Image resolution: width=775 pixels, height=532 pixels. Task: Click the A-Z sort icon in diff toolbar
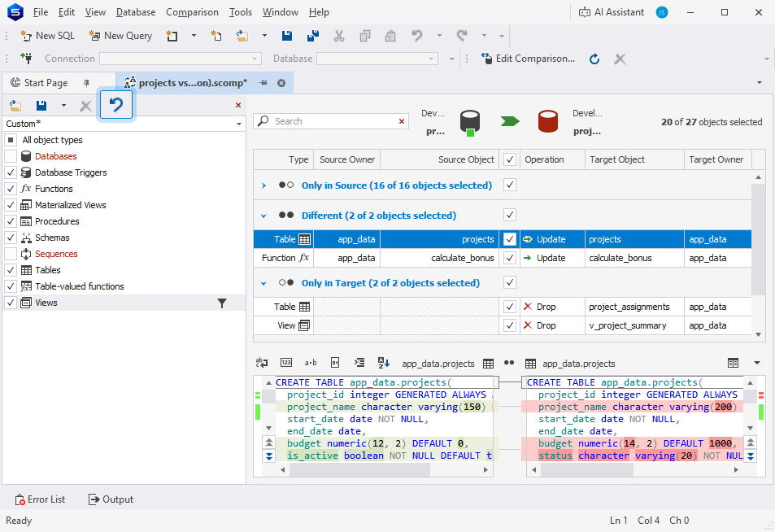384,363
